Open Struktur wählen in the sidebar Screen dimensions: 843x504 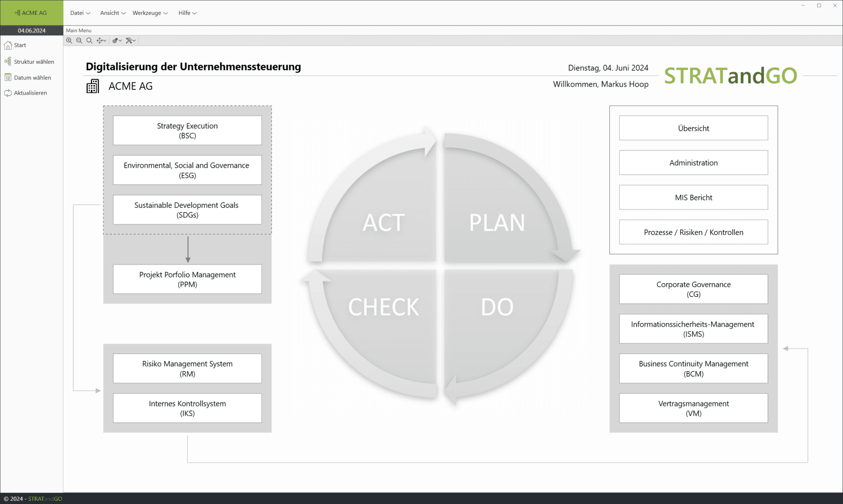[x=34, y=62]
